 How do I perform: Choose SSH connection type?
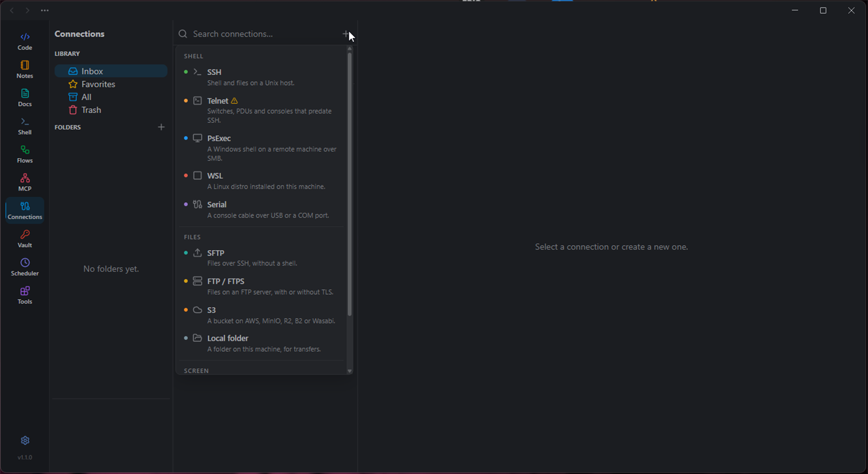[x=261, y=77]
